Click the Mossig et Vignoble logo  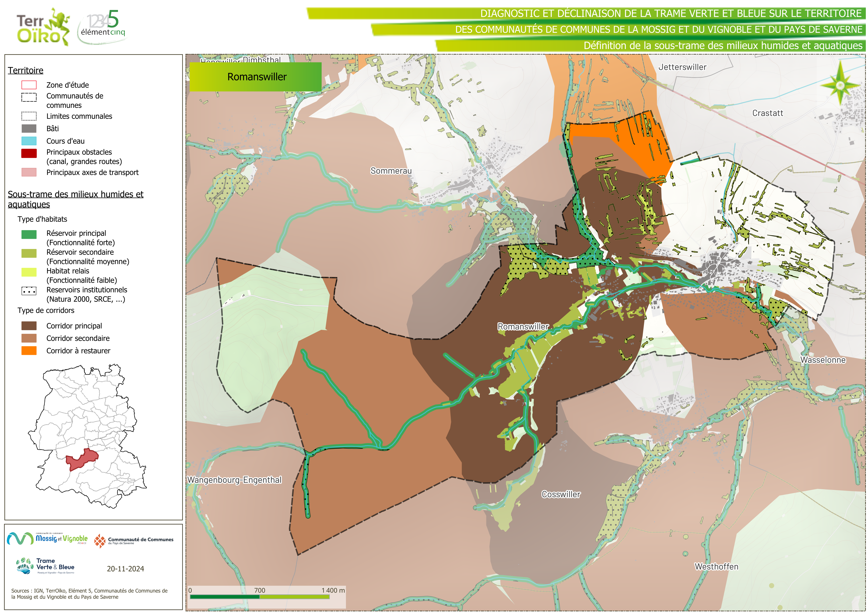47,538
